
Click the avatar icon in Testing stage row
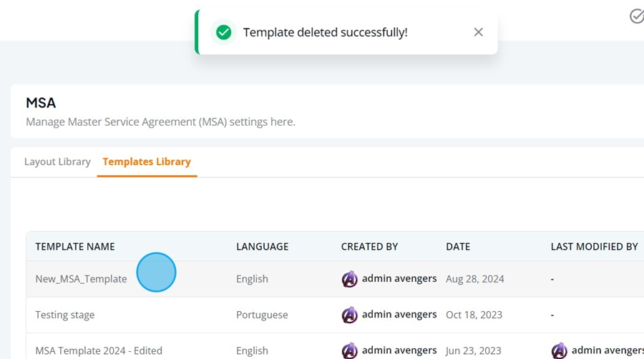tap(349, 315)
